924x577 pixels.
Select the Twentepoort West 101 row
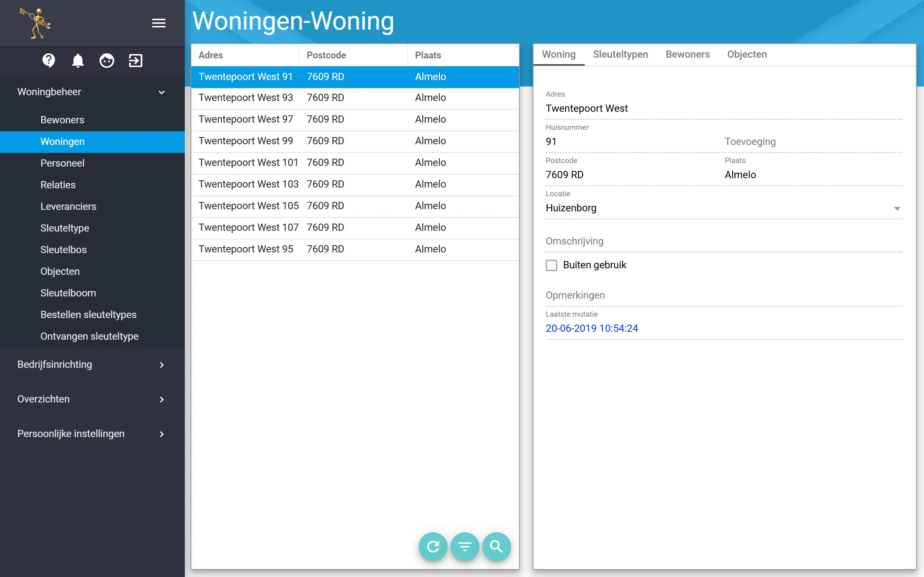(x=355, y=163)
